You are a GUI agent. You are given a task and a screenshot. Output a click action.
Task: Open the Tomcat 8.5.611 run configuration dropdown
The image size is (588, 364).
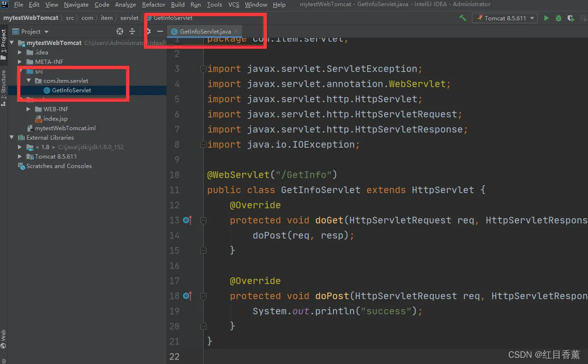tap(505, 18)
